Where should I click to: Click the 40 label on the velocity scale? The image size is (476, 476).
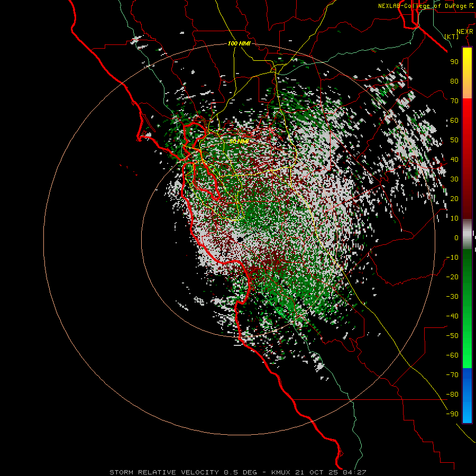click(454, 159)
